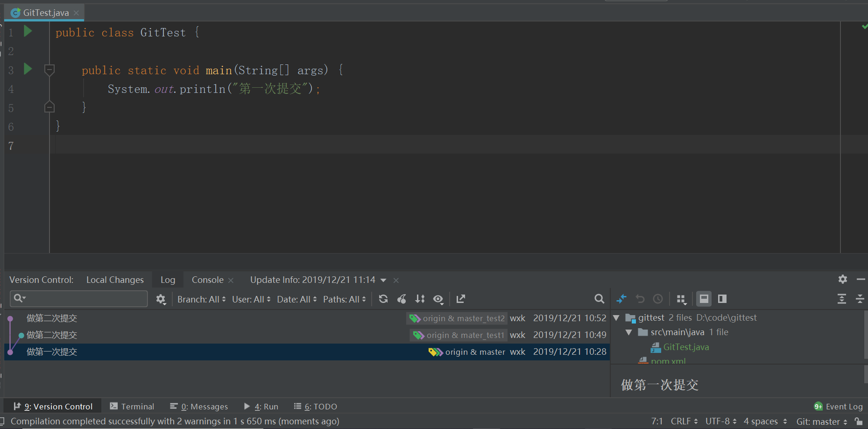Run main method from line 3 gutter
Screen dimensions: 868x429
[x=28, y=69]
